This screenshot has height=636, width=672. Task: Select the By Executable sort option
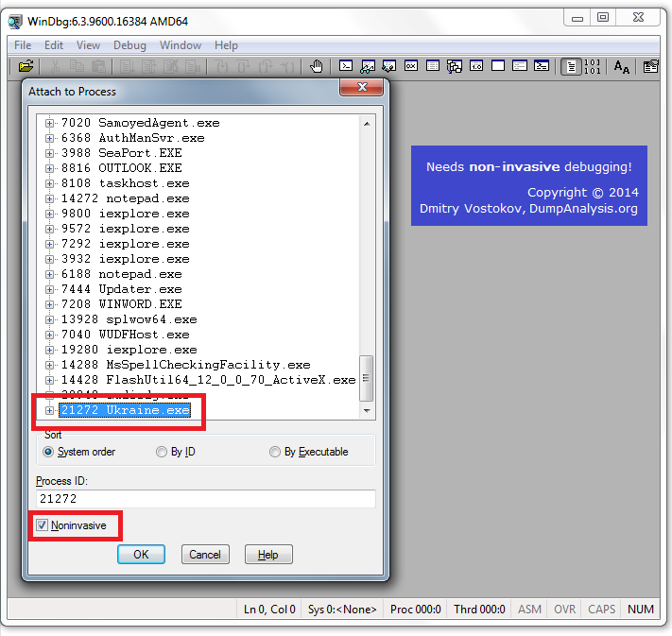pos(275,452)
